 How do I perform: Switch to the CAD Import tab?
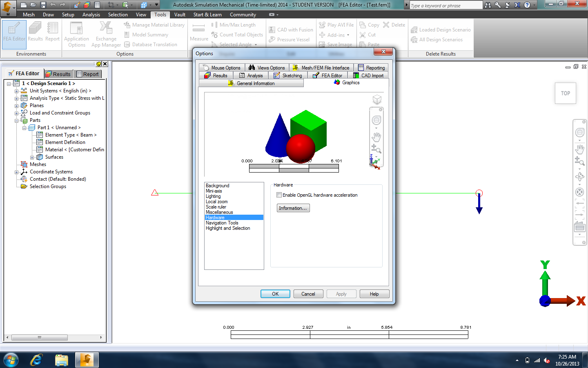[x=368, y=76]
